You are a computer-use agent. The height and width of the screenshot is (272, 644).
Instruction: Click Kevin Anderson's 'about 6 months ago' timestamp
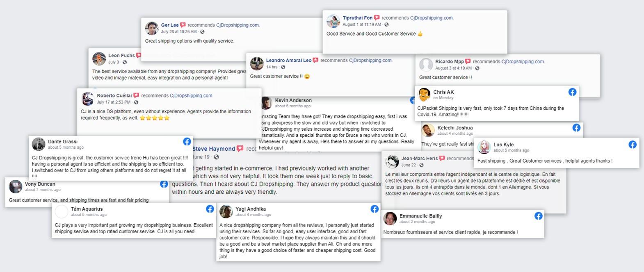click(293, 106)
